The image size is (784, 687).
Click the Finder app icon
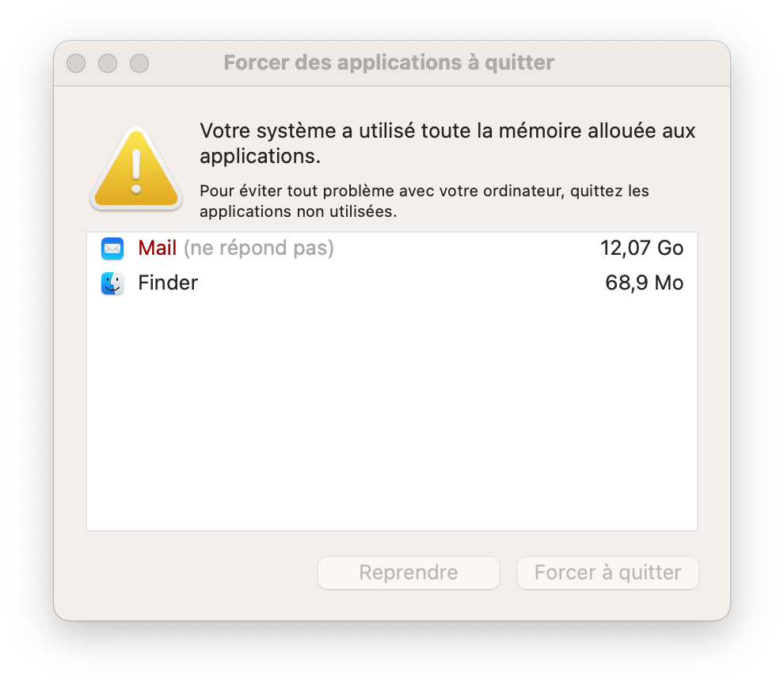coord(112,283)
